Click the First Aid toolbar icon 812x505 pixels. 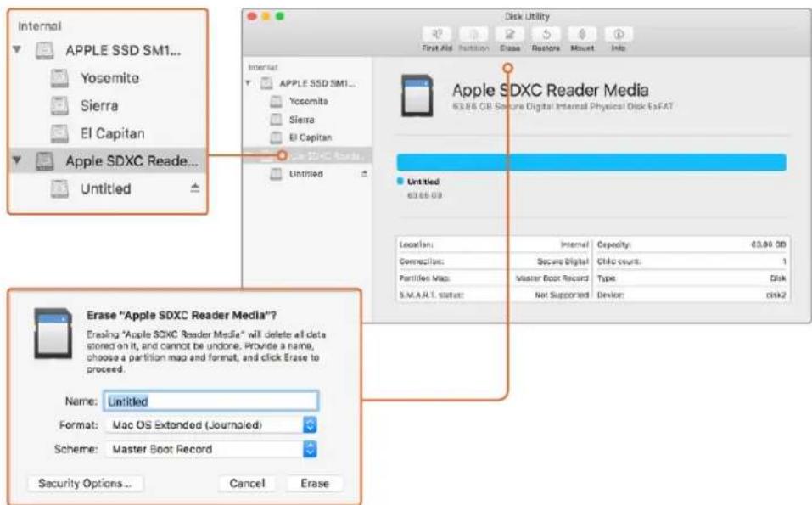pyautogui.click(x=437, y=34)
